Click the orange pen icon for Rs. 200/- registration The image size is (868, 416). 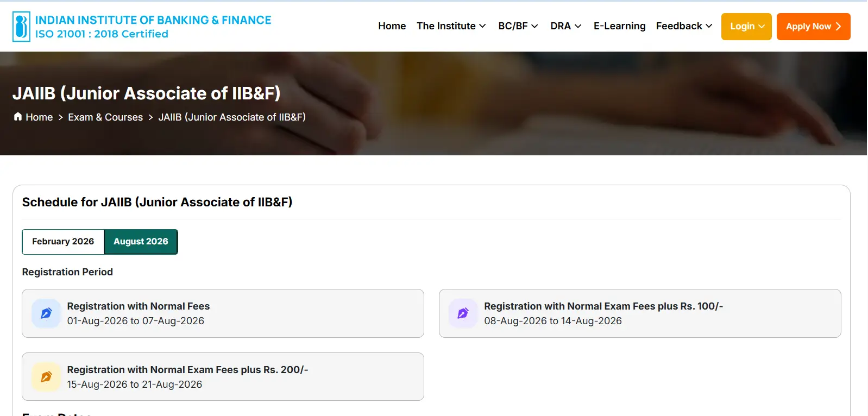[x=46, y=377]
